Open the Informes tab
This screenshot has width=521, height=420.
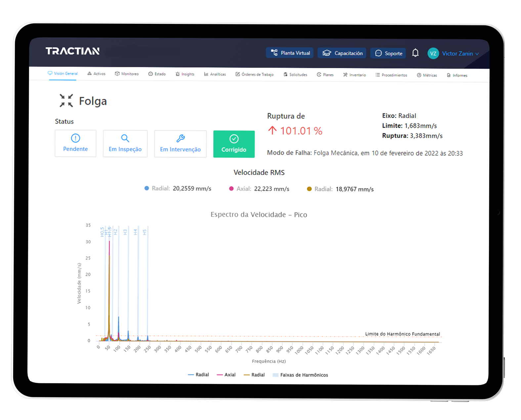click(x=457, y=75)
